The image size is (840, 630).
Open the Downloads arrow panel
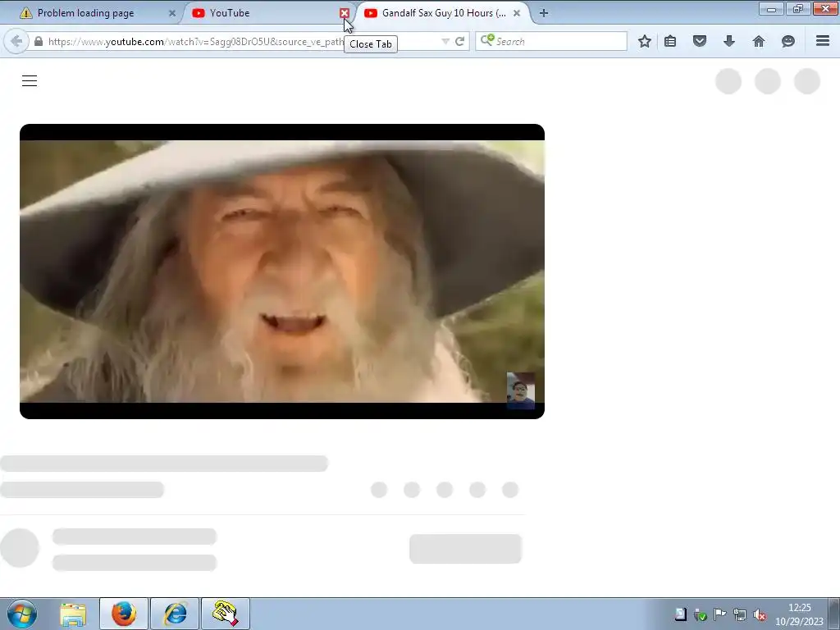[x=729, y=41]
